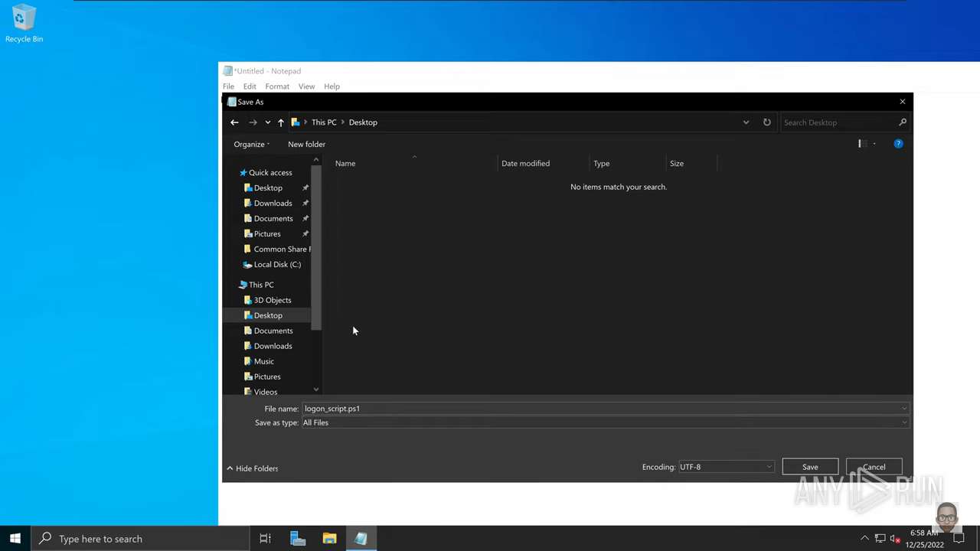Open the Windows Start menu
980x551 pixels.
click(x=15, y=539)
